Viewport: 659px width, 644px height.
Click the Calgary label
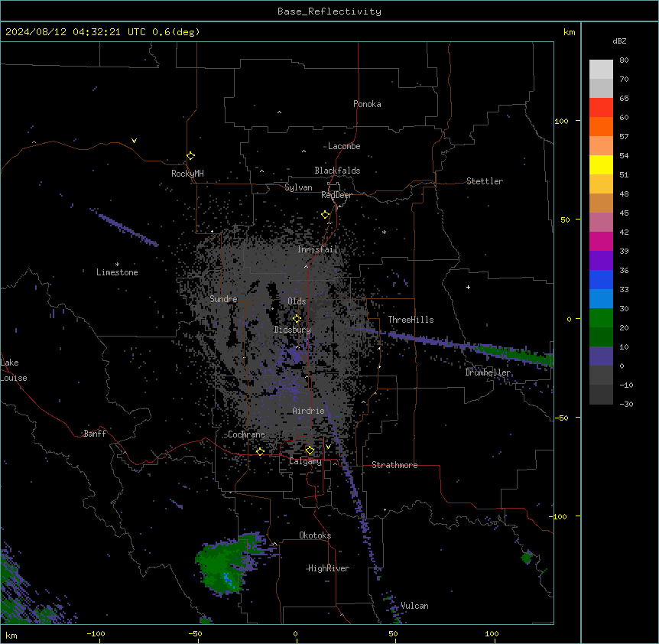[305, 461]
